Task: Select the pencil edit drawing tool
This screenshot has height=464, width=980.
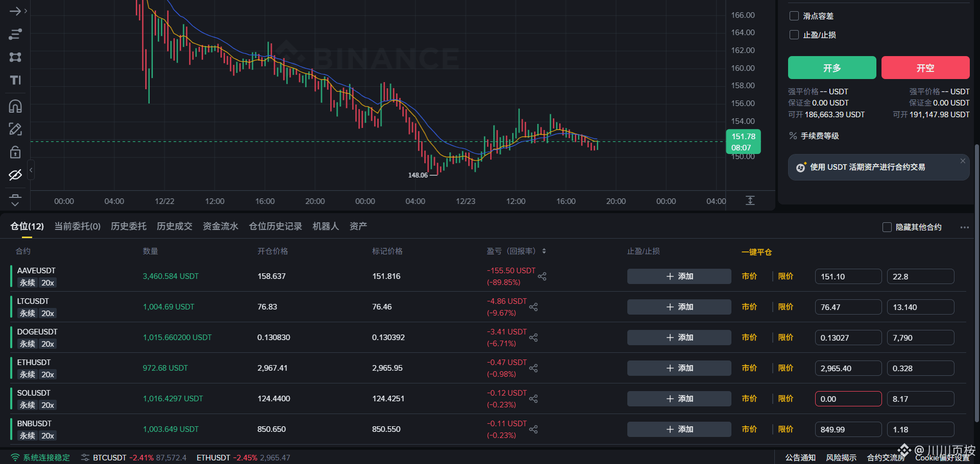Action: click(15, 129)
